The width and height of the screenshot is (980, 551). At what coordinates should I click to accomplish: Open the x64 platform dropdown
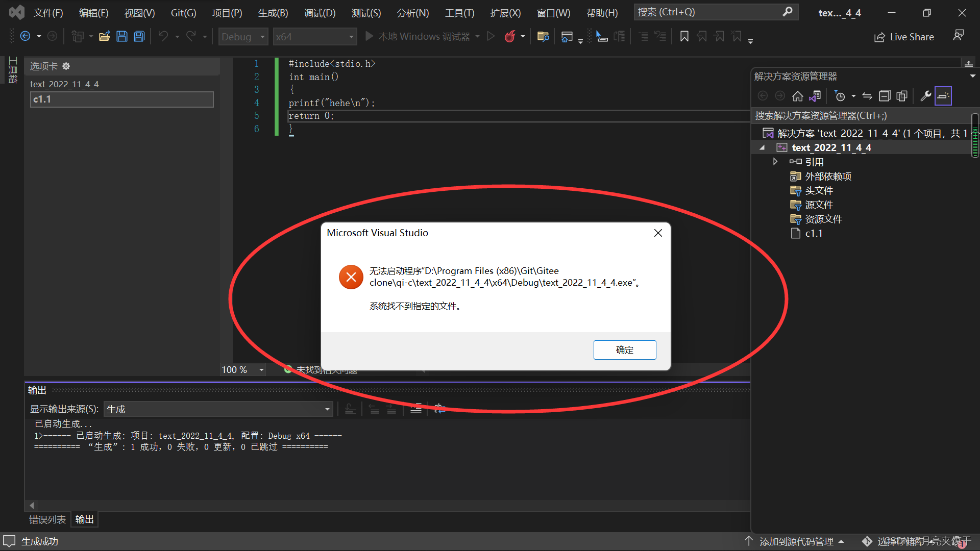pos(314,37)
